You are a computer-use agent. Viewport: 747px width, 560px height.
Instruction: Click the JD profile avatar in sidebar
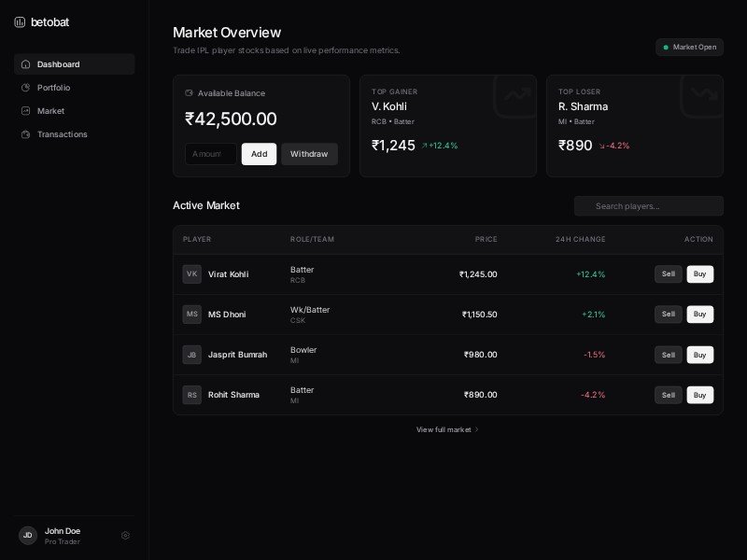coord(28,536)
